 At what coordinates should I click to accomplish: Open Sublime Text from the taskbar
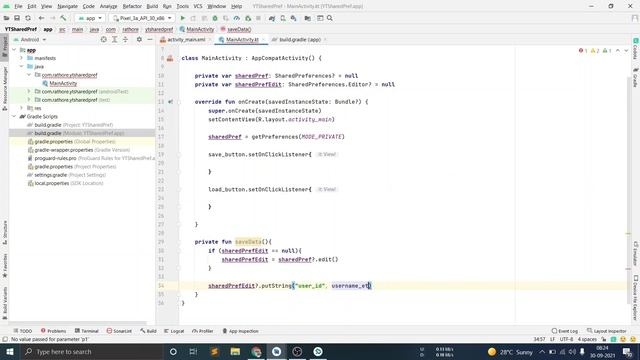pyautogui.click(x=214, y=351)
